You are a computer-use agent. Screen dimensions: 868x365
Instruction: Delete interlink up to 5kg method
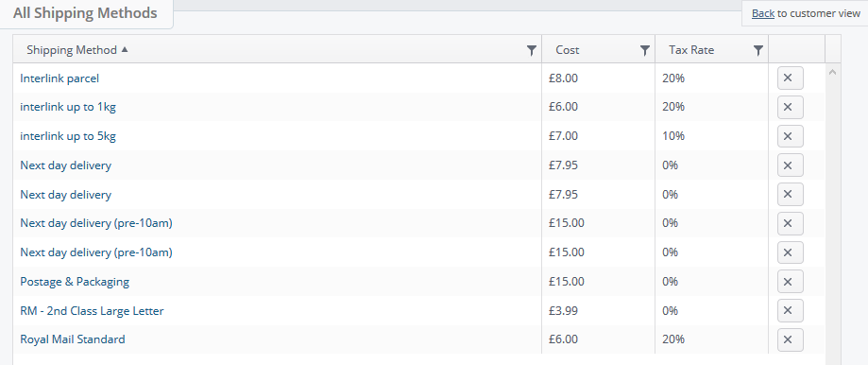[790, 136]
